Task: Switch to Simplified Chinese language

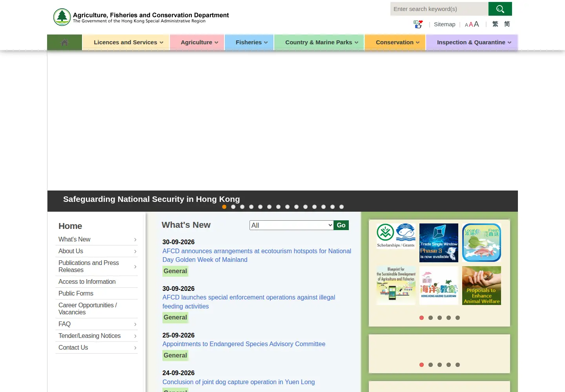Action: (x=507, y=24)
